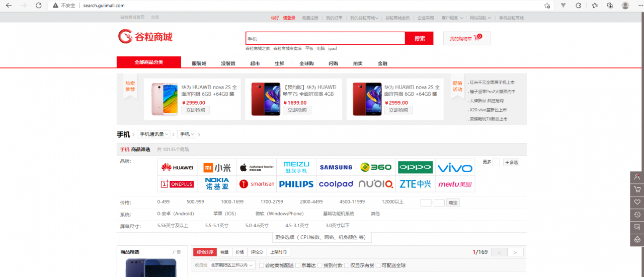Open the 全球购 navigation tab
Screen dimensions: 644x277
click(x=306, y=63)
